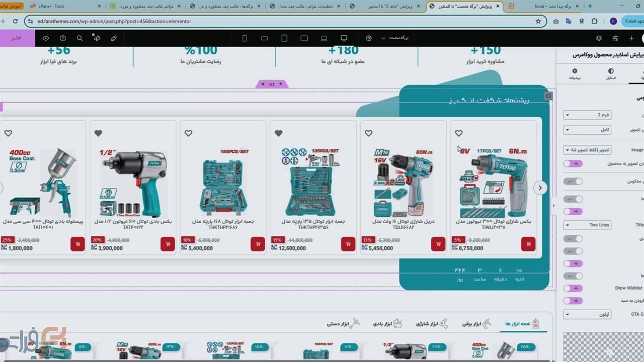Switch to the Style (استایل) tab
The height and width of the screenshot is (362, 644).
610,74
